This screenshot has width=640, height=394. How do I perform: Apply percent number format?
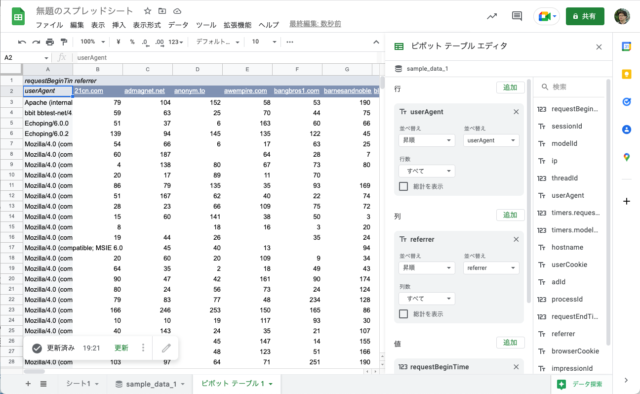(132, 42)
